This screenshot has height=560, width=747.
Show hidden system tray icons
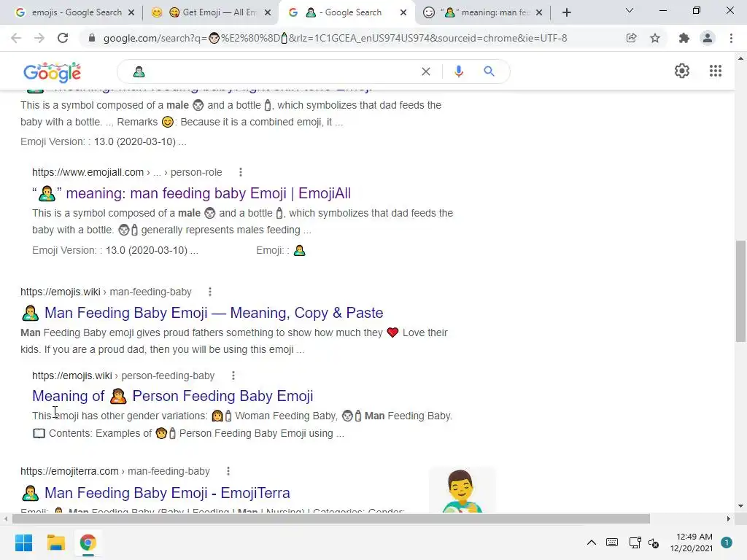click(x=591, y=542)
